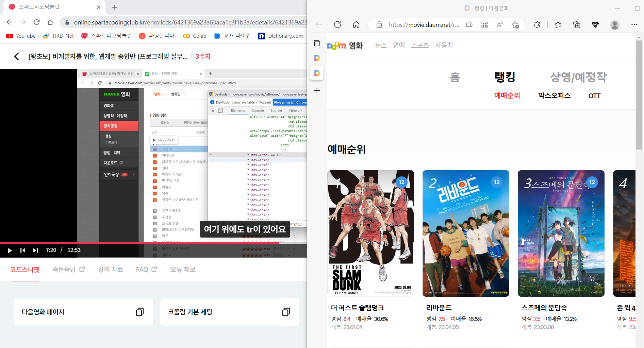Viewport: 644px width, 348px height.
Task: Open 즉문즉답 external link tab
Action: (68, 269)
